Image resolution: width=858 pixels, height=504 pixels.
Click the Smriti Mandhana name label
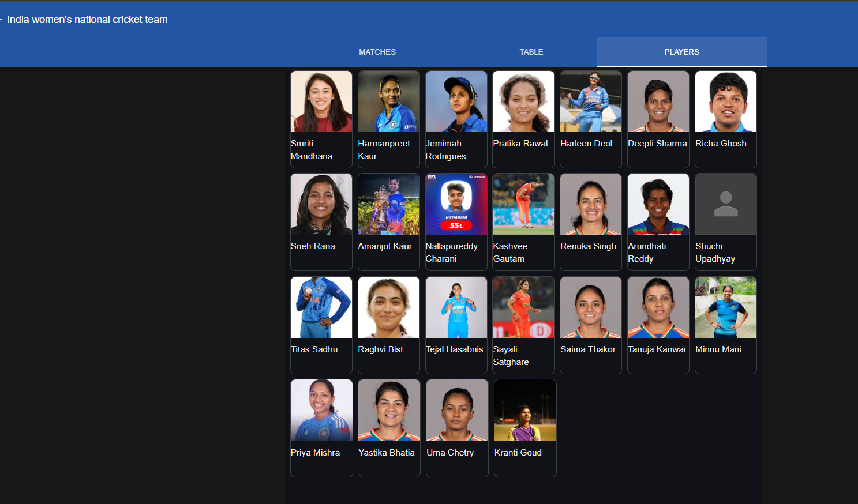(312, 150)
